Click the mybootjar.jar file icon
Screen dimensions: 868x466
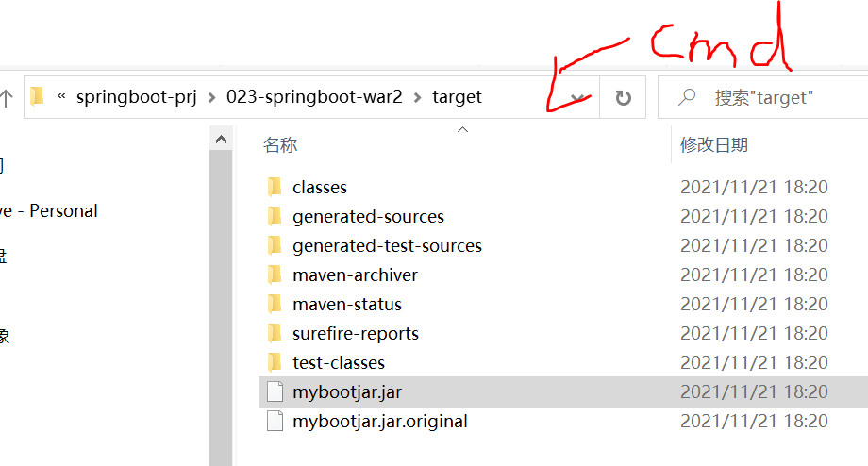(275, 391)
